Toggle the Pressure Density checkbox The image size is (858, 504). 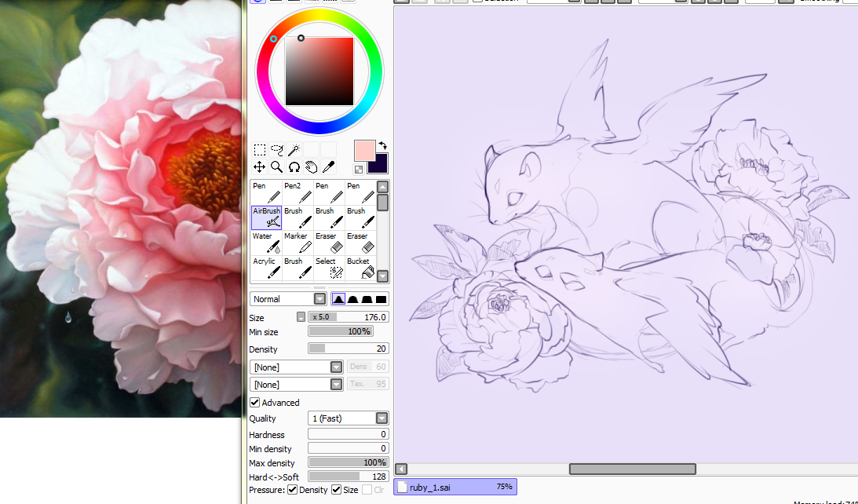click(293, 490)
